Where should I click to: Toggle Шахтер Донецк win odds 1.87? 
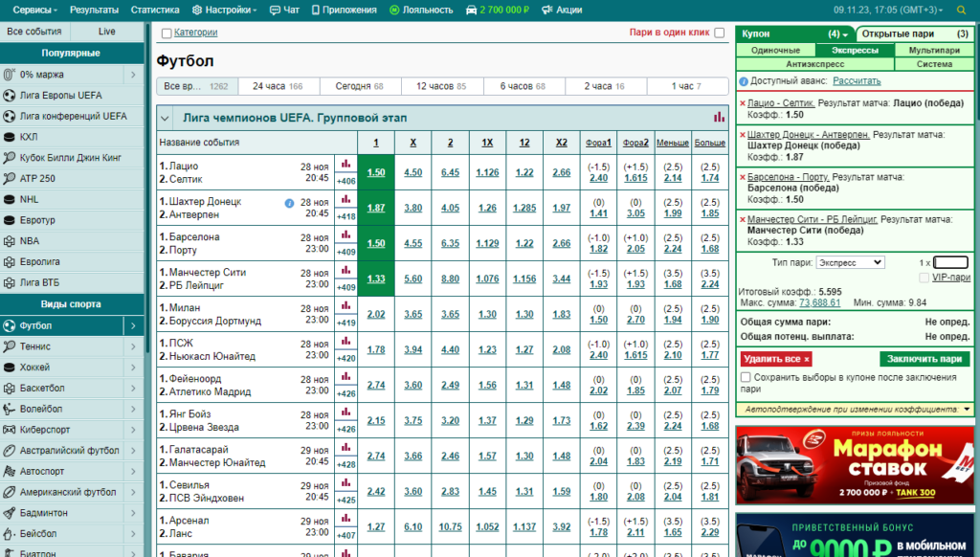tap(375, 208)
